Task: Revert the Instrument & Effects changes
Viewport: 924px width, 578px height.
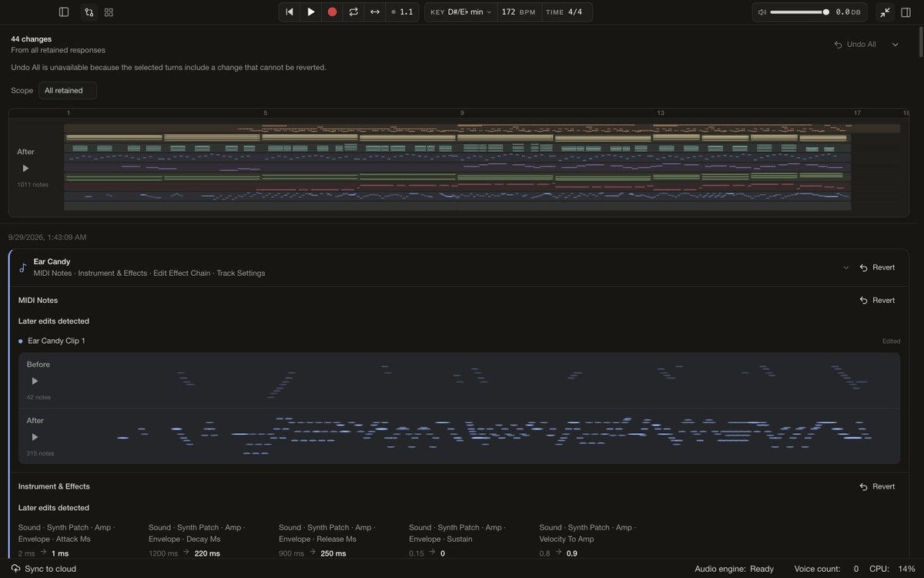Action: (877, 487)
